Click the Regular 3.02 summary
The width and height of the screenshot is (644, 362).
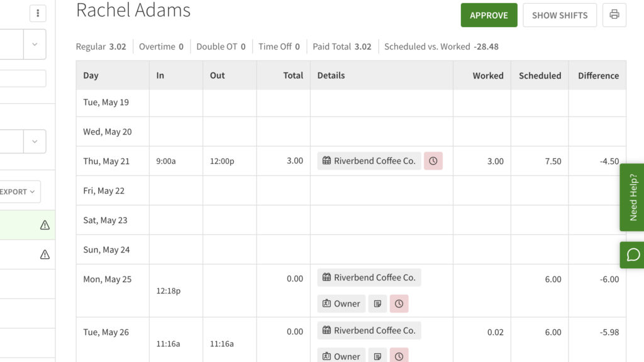click(x=101, y=47)
